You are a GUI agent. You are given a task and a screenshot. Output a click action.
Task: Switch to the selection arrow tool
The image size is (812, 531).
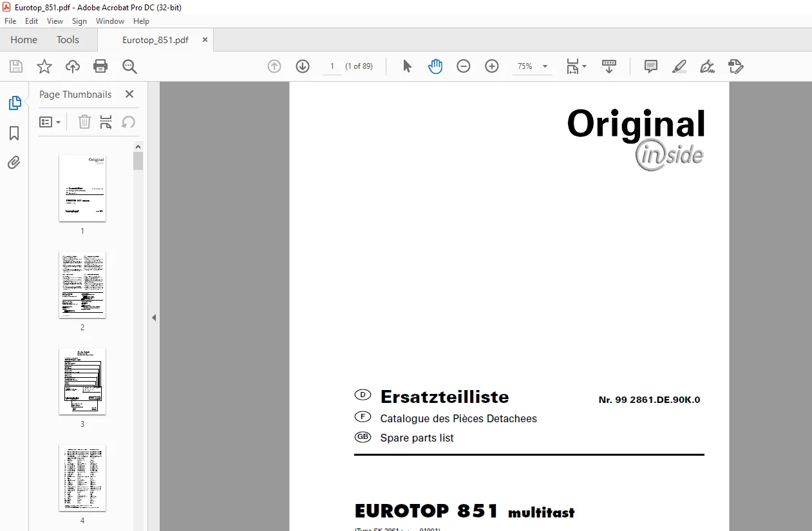[x=407, y=66]
